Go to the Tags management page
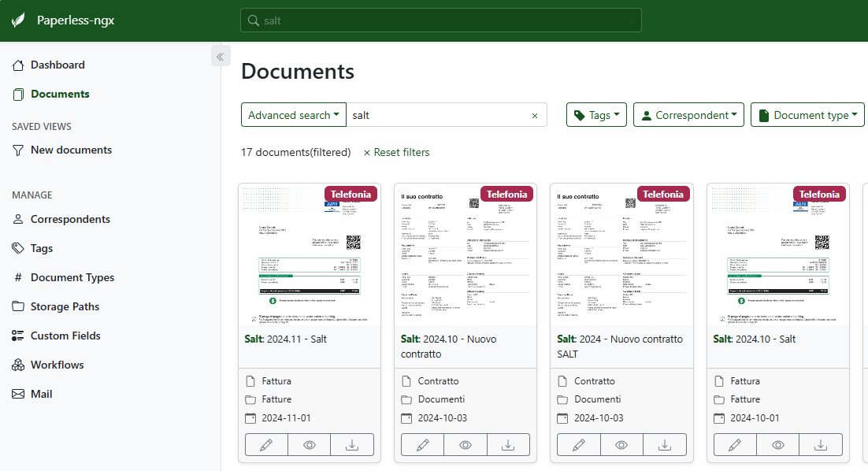Image resolution: width=868 pixels, height=471 pixels. click(x=32, y=249)
